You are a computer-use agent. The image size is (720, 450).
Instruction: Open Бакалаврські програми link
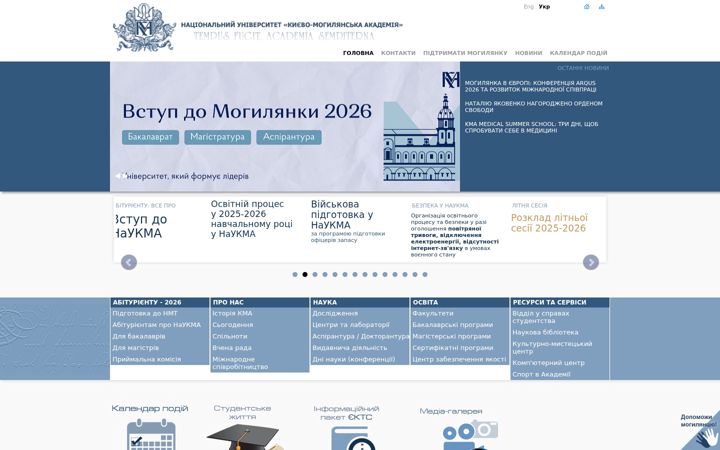point(452,325)
